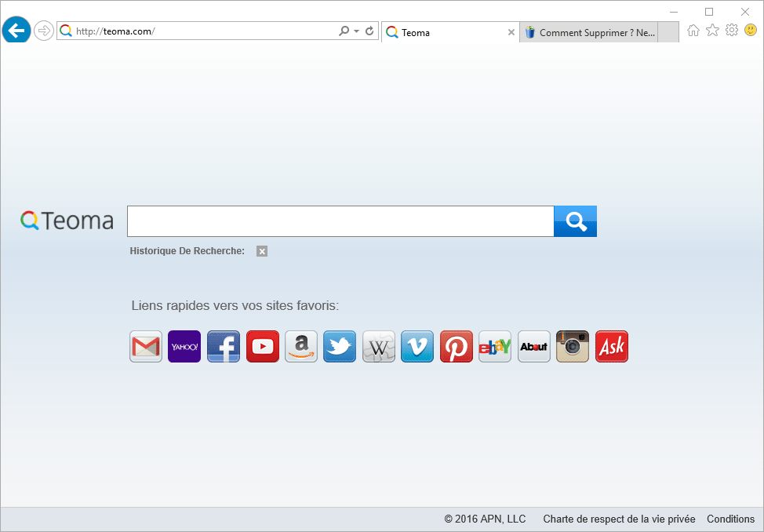
Task: Open the Twitter quick link icon
Action: pyautogui.click(x=340, y=346)
